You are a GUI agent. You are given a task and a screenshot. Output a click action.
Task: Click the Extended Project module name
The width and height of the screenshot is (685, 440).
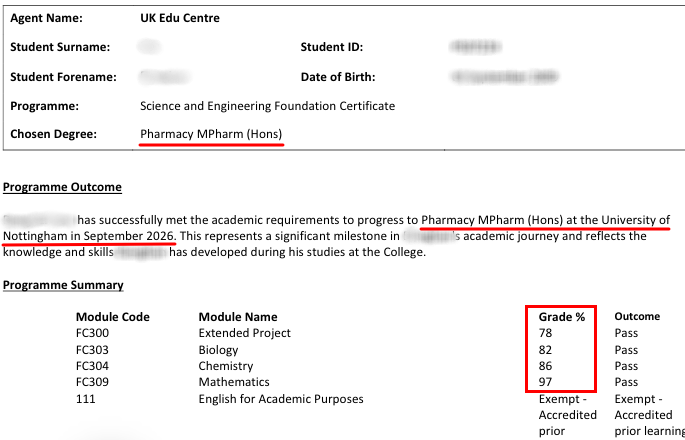pyautogui.click(x=245, y=333)
